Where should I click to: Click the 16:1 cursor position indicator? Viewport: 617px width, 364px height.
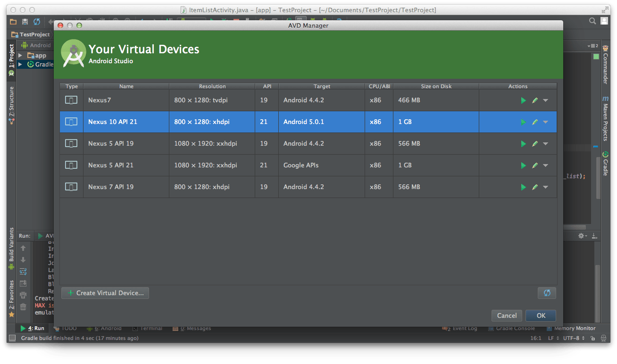tap(536, 338)
